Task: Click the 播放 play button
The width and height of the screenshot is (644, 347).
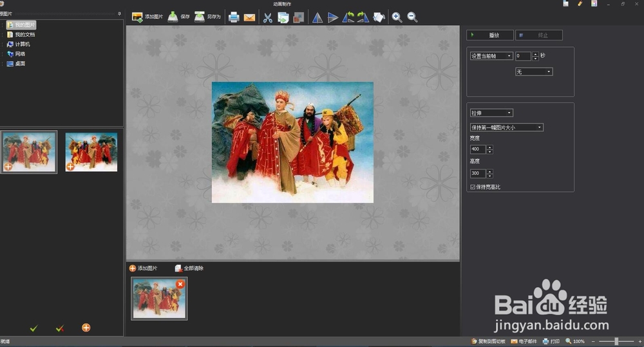Action: pyautogui.click(x=490, y=35)
